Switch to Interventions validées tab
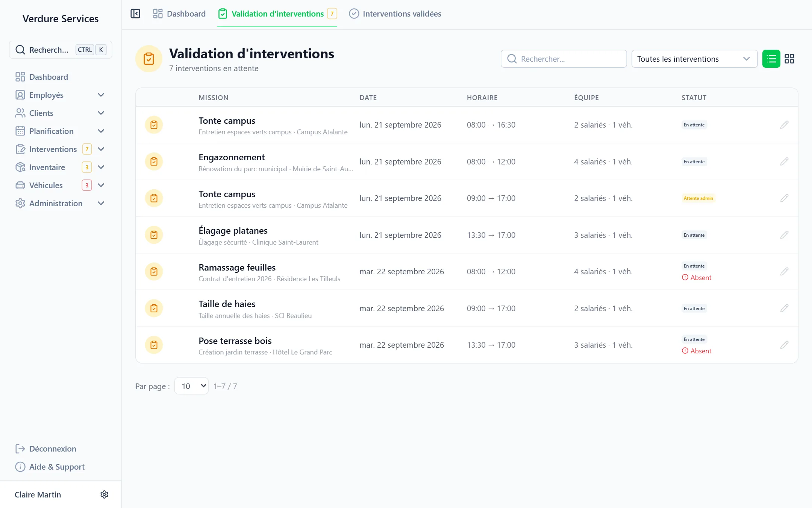Screen dimensions: 812x508 [x=395, y=14]
